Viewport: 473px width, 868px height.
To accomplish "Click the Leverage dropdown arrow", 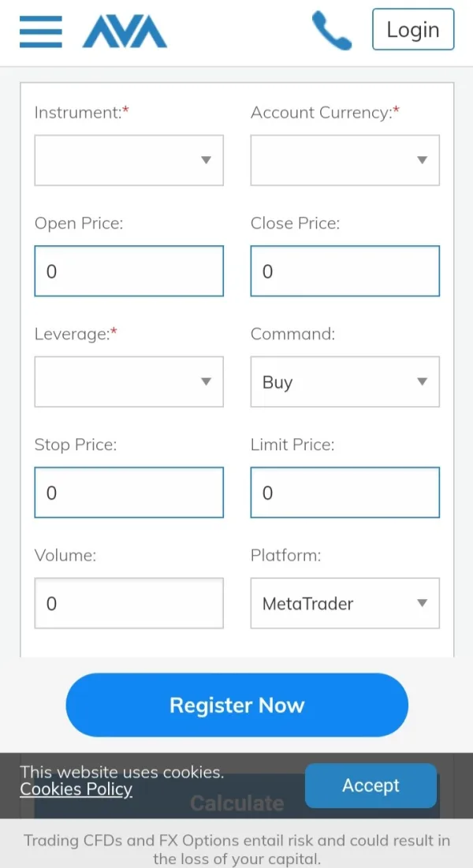I will [x=206, y=382].
